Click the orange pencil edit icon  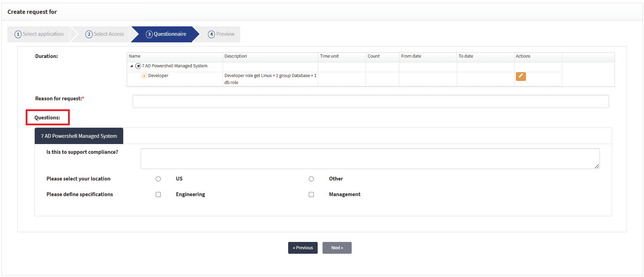(x=520, y=76)
